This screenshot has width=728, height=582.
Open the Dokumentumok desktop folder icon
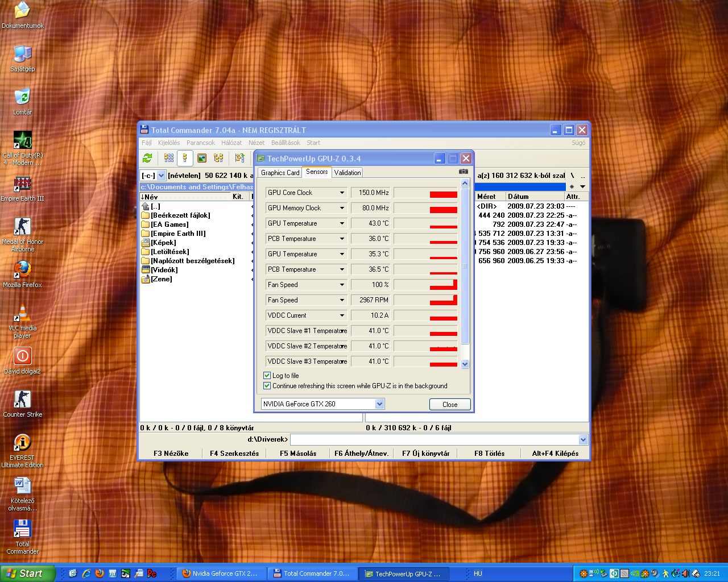(22, 15)
